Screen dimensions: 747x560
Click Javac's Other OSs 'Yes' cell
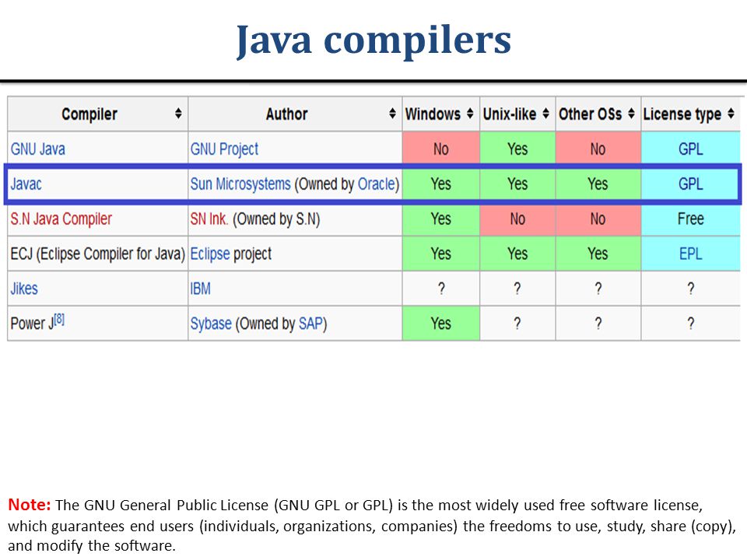[x=598, y=184]
